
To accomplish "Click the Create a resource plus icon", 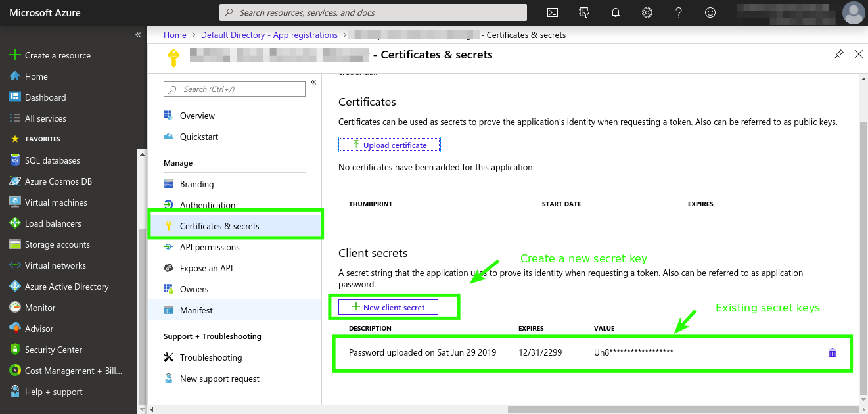I will 15,55.
